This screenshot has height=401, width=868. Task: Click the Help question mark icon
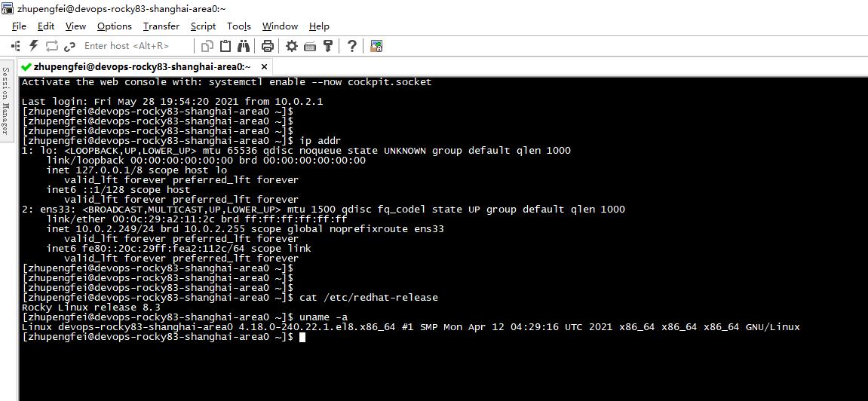point(351,46)
